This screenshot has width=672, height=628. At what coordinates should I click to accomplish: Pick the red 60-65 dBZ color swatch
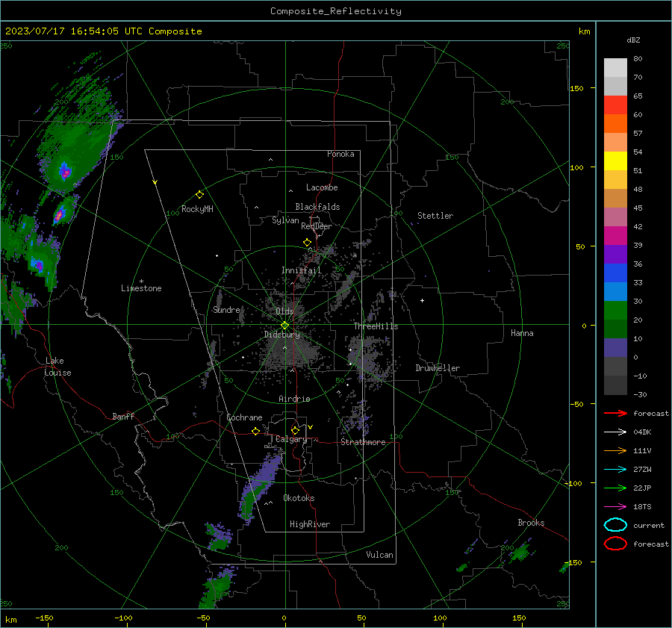[615, 105]
